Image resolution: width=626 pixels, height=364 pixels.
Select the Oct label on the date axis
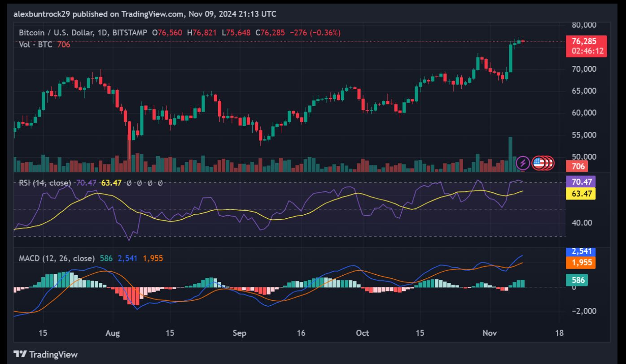362,333
